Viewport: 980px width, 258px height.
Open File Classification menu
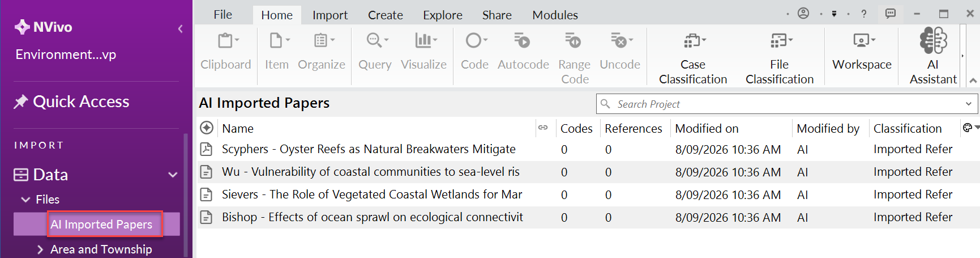pyautogui.click(x=780, y=58)
